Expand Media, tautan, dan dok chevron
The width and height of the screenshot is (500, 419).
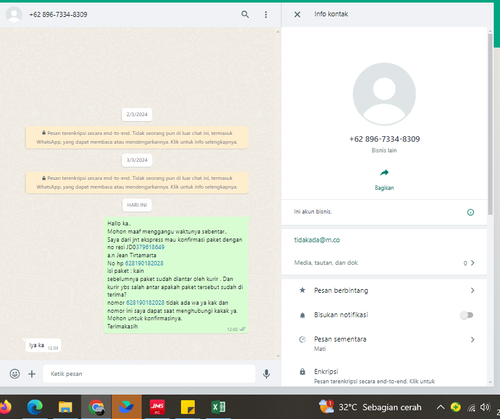[x=472, y=263]
